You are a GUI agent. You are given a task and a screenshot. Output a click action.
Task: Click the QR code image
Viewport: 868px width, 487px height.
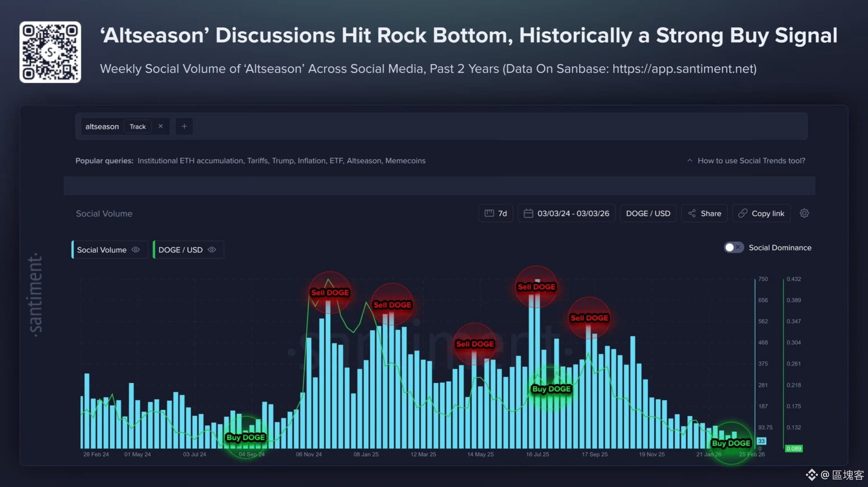tap(50, 52)
